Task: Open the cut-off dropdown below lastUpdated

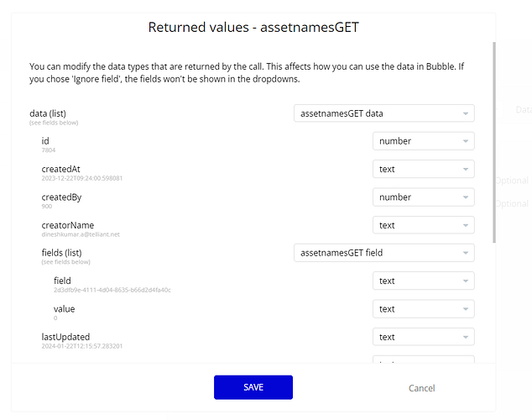Action: [423, 360]
